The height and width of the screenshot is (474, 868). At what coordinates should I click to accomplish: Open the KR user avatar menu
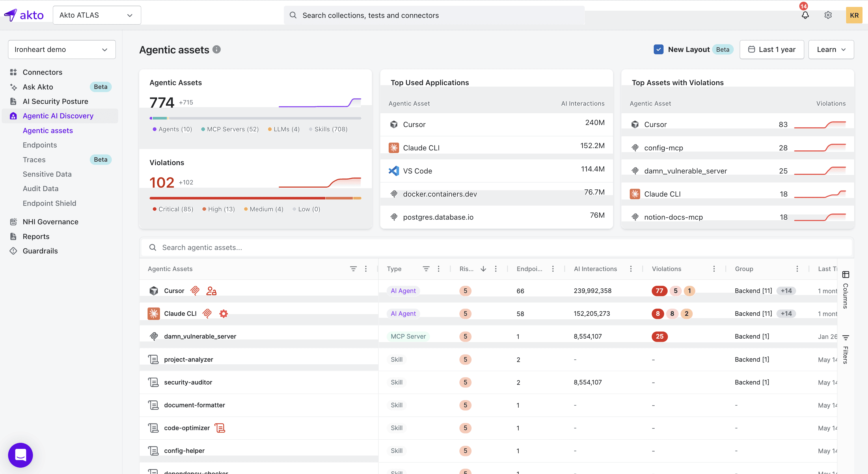point(854,15)
